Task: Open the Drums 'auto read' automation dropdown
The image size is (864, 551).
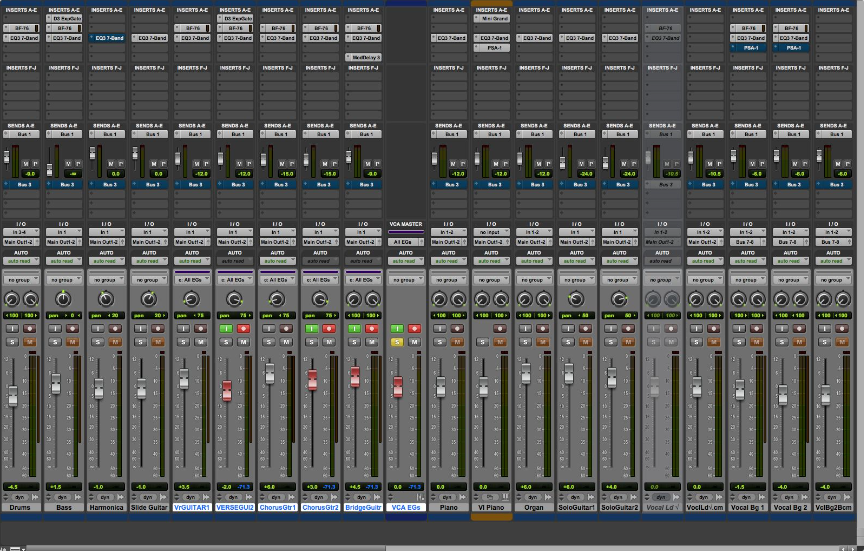Action: click(21, 261)
